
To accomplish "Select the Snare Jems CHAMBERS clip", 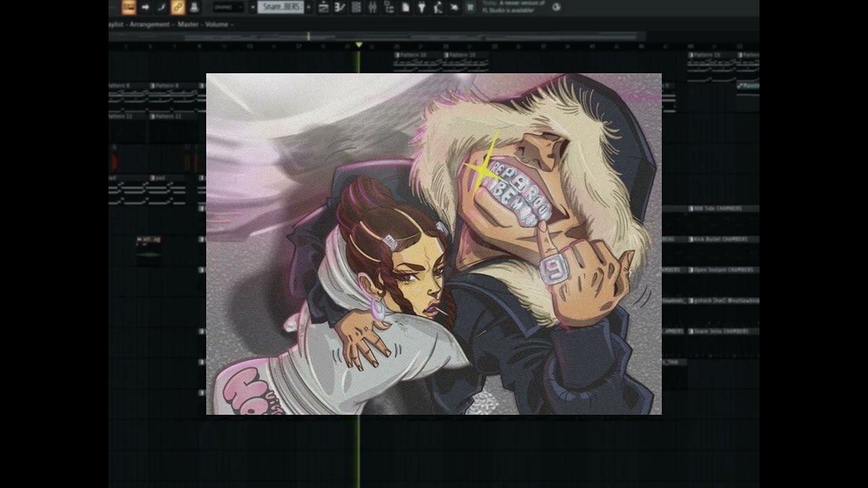I will pos(724,331).
